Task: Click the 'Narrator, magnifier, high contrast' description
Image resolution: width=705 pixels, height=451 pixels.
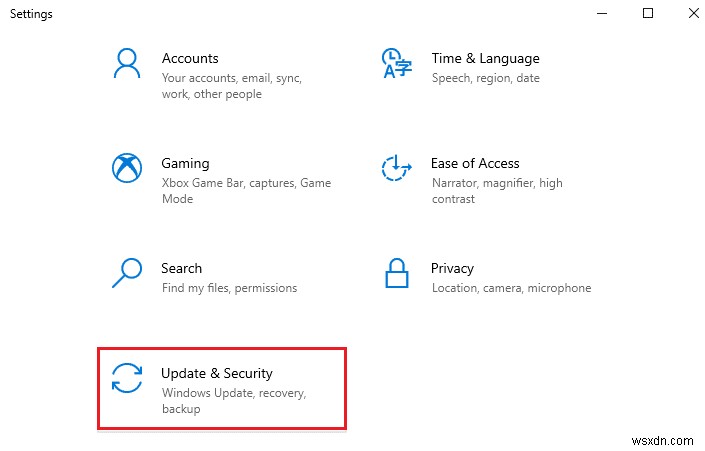Action: [497, 191]
